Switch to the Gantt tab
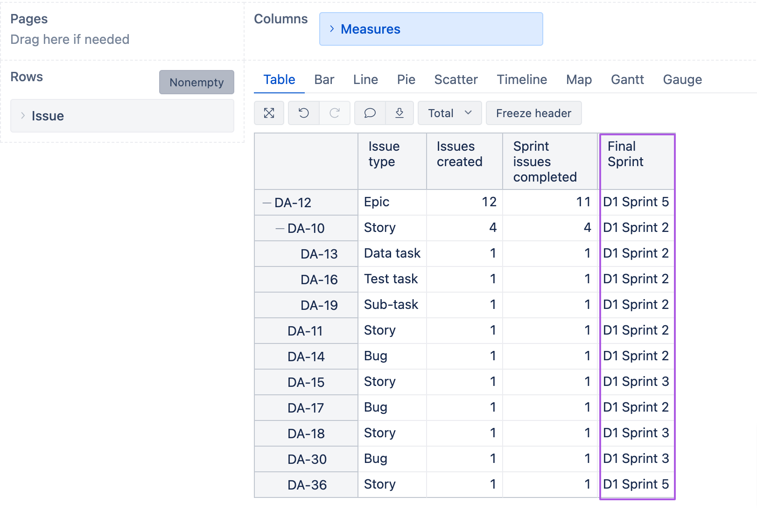Image resolution: width=757 pixels, height=532 pixels. coord(627,79)
